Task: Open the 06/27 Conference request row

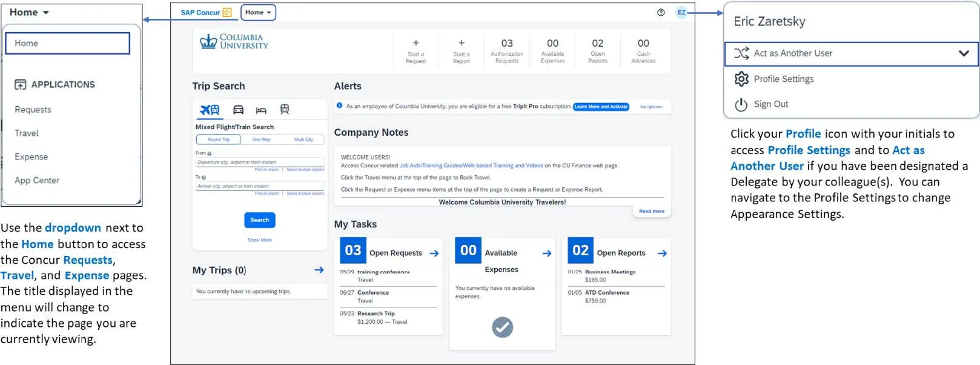Action: pos(388,296)
